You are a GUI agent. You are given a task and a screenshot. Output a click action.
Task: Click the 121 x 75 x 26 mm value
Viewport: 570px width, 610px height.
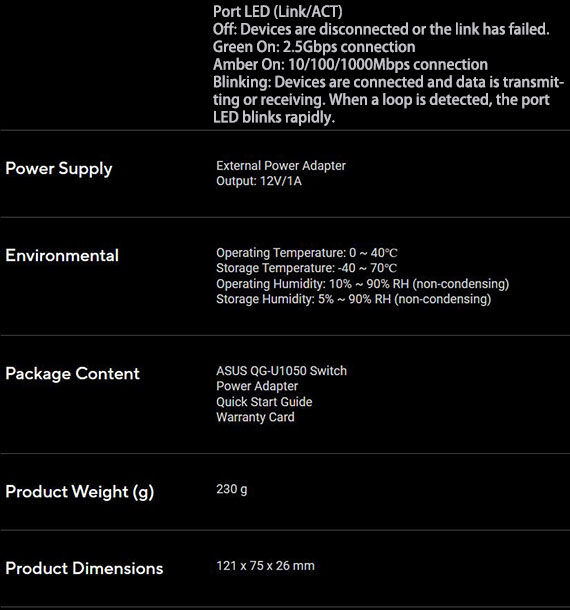pyautogui.click(x=265, y=566)
